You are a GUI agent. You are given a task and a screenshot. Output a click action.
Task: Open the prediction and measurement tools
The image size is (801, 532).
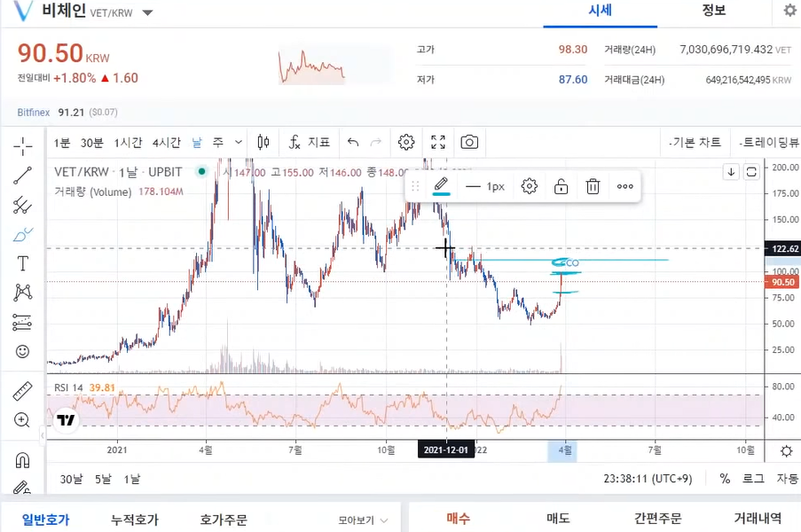pos(22,322)
